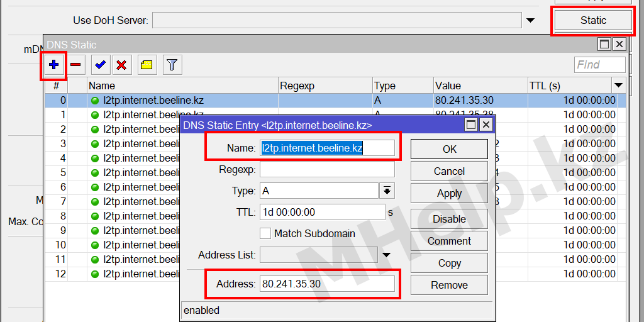Select row number 6
The width and height of the screenshot is (644, 322).
(63, 187)
